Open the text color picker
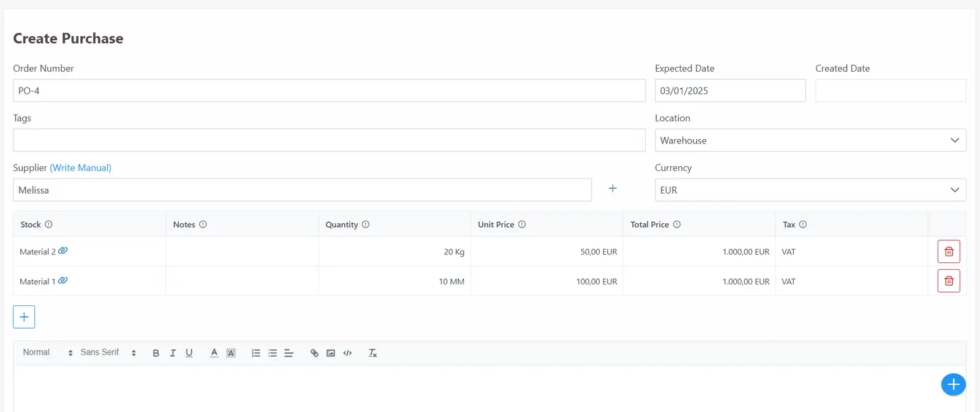Image resolution: width=980 pixels, height=412 pixels. [214, 353]
